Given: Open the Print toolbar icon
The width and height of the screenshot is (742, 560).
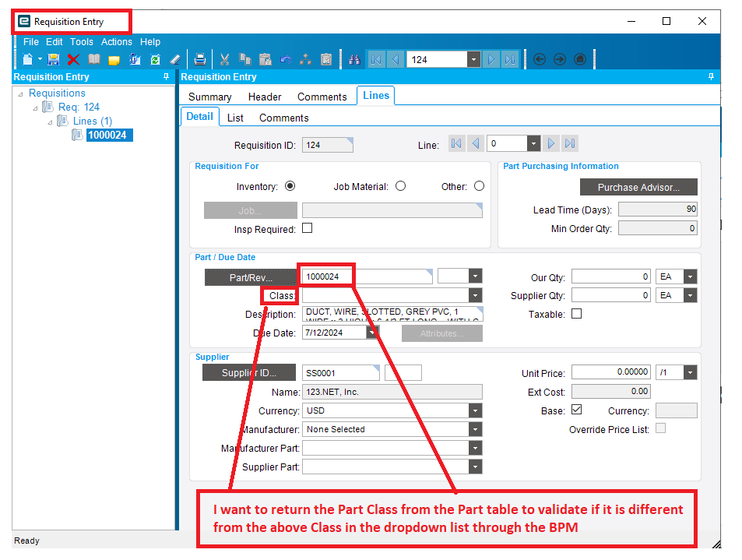Looking at the screenshot, I should coord(199,59).
